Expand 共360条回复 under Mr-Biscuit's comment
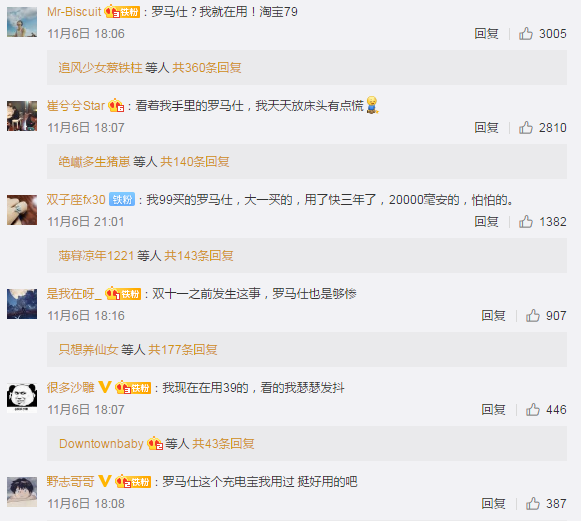The height and width of the screenshot is (521, 581). point(207,68)
